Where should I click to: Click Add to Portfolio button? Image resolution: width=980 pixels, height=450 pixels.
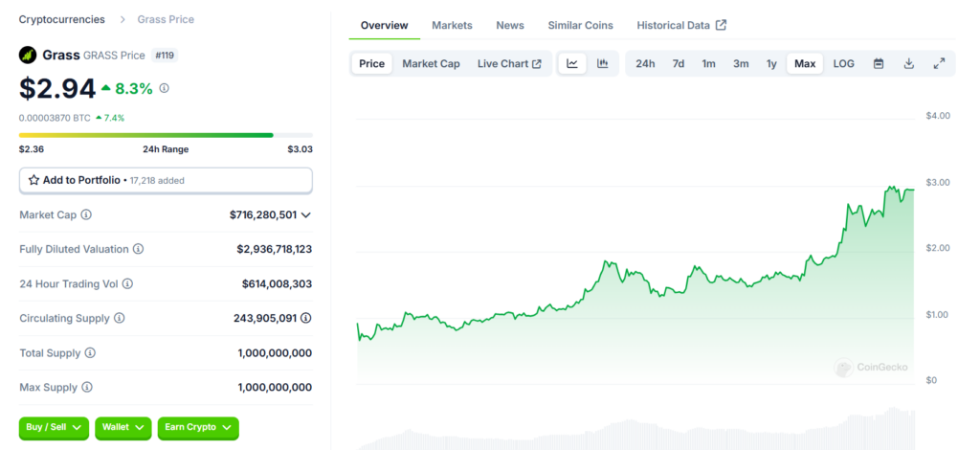[166, 180]
